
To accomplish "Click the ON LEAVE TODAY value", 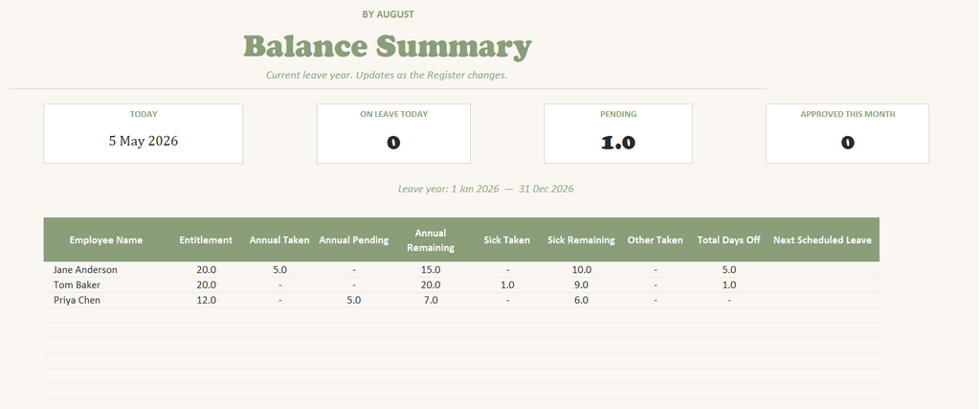I will pyautogui.click(x=393, y=143).
